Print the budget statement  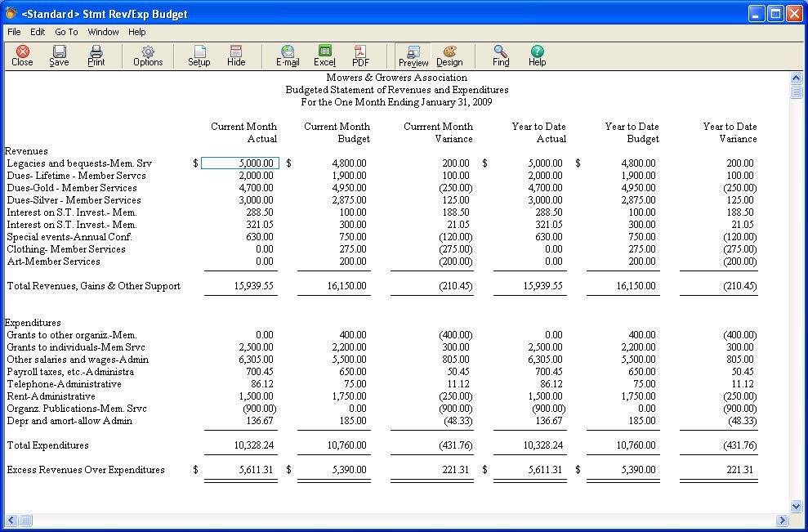tap(96, 56)
